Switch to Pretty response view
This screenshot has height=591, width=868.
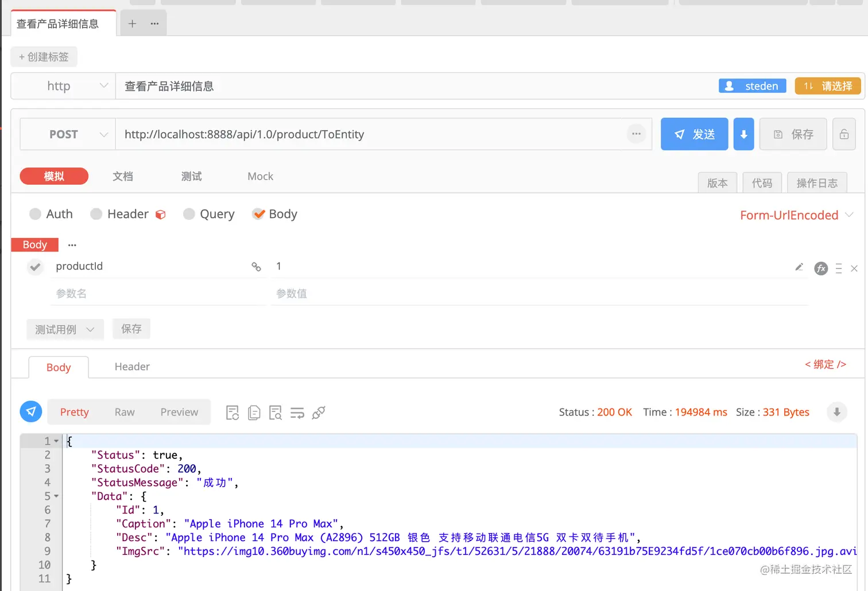click(x=75, y=412)
